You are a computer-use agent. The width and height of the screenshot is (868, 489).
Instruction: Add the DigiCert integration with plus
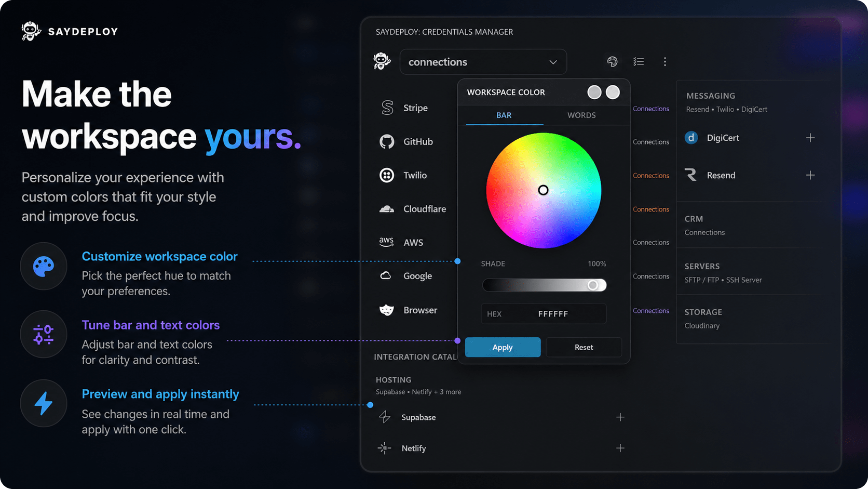click(x=810, y=138)
